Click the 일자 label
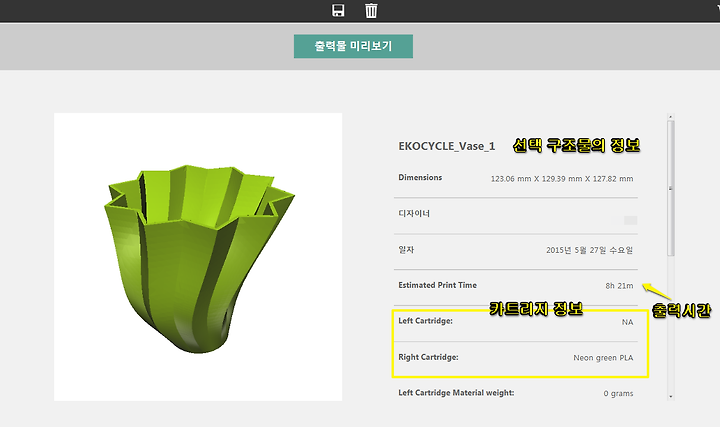Viewport: 720px width, 427px height. click(406, 250)
